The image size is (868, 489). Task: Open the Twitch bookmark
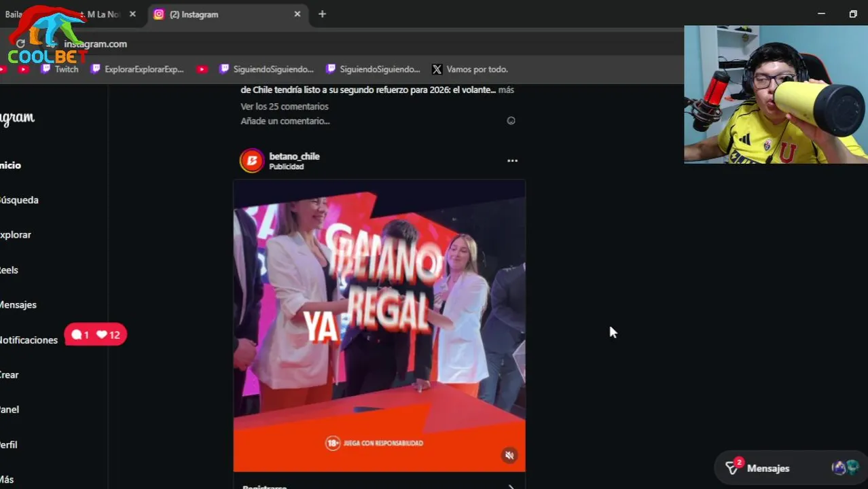60,69
